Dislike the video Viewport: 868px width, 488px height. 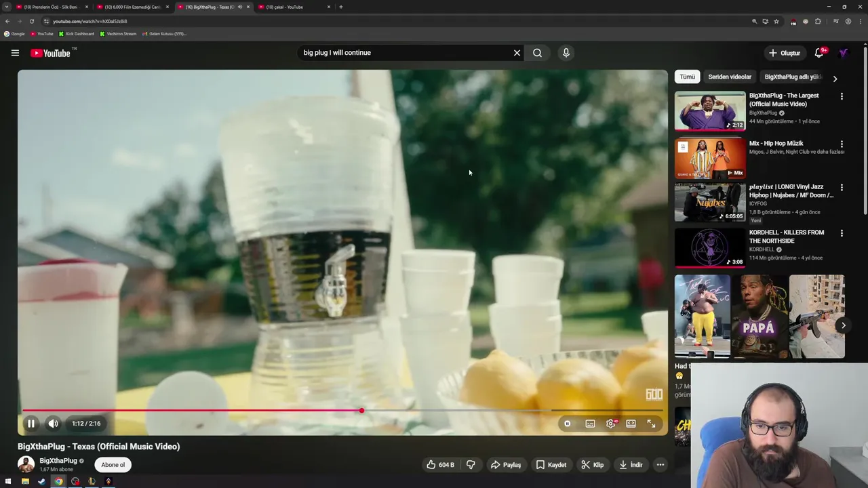pyautogui.click(x=471, y=465)
